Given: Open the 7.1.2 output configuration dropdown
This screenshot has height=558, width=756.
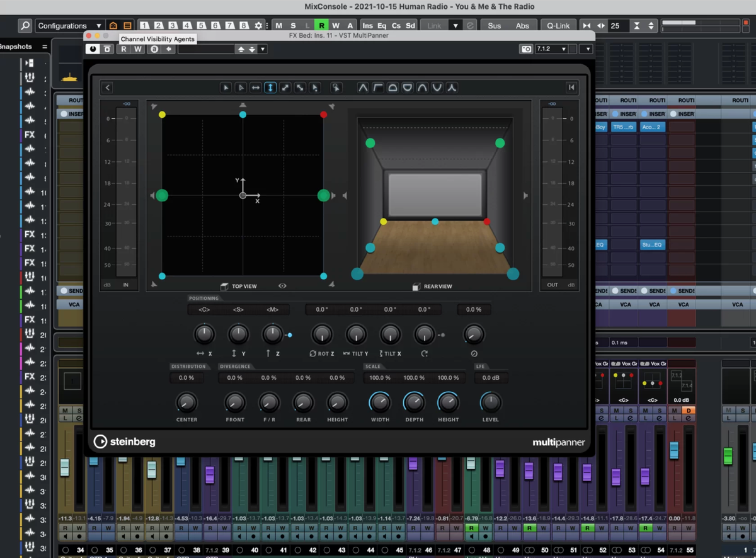Looking at the screenshot, I should coord(552,49).
